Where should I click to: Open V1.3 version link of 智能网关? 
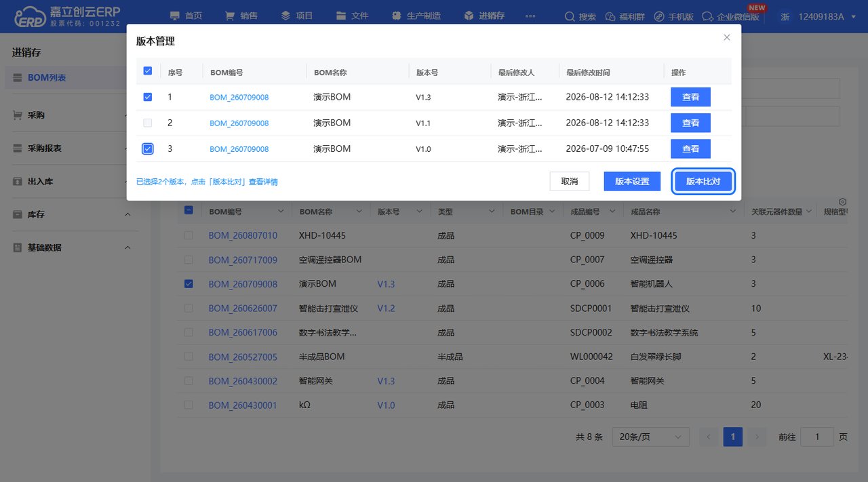coord(386,381)
